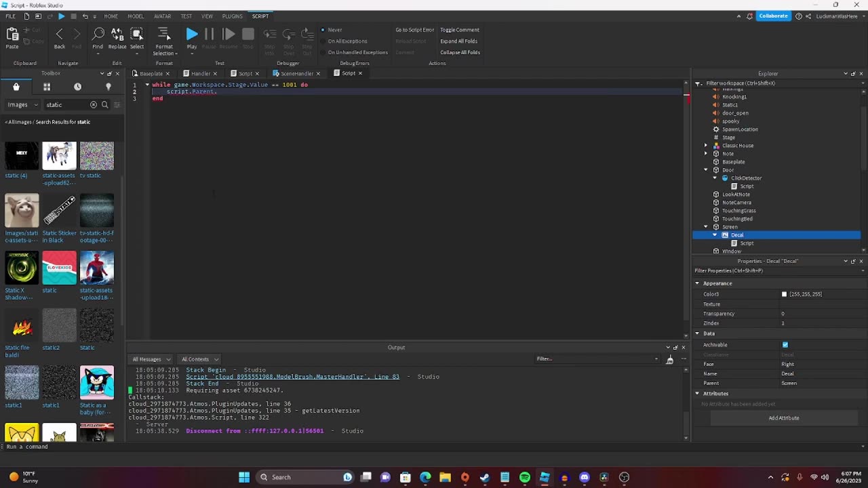868x488 pixels.
Task: Collapse the Screen tree item
Action: point(706,227)
